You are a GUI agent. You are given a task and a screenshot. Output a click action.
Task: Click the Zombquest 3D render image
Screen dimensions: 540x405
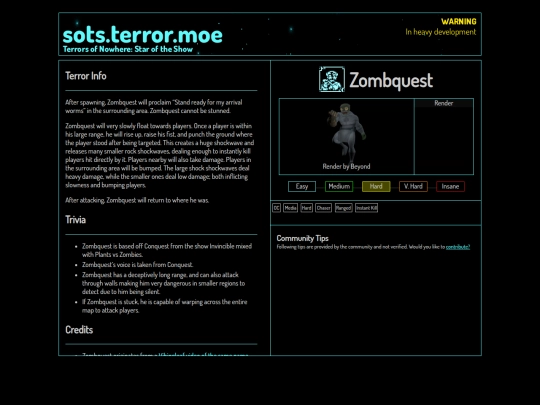(346, 134)
